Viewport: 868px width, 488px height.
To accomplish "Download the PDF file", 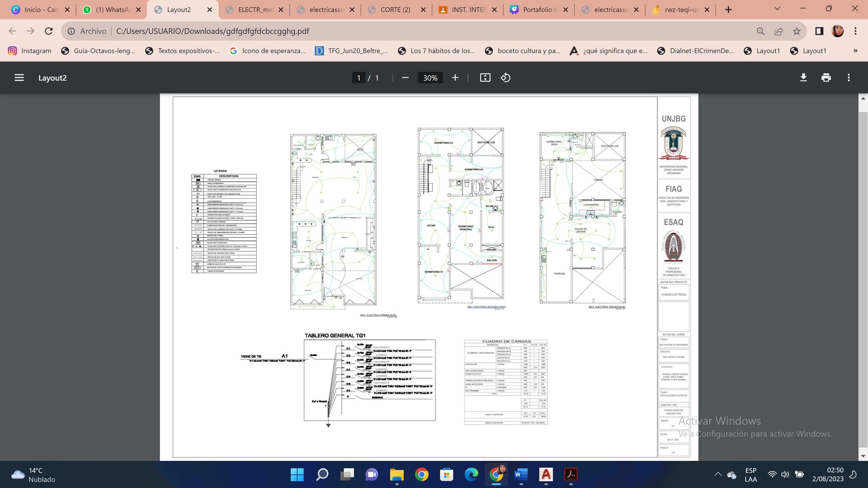I will (803, 78).
